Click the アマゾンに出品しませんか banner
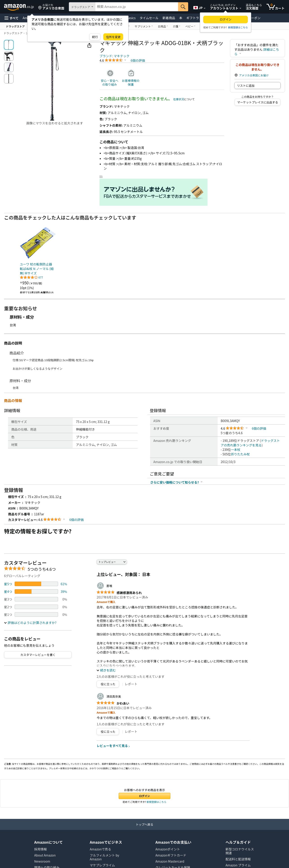This screenshot has width=289, height=868. point(154,192)
